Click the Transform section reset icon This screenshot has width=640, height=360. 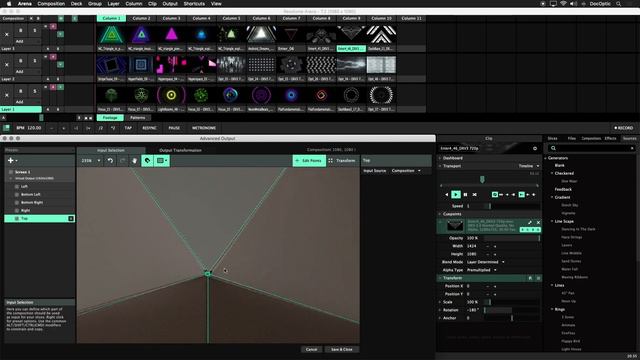[x=530, y=278]
